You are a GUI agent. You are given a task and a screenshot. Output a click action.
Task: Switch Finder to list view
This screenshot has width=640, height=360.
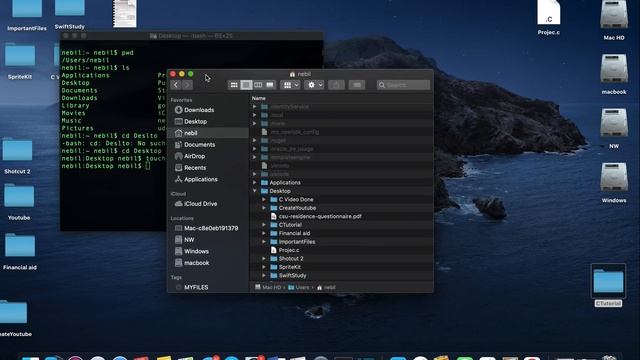click(246, 85)
